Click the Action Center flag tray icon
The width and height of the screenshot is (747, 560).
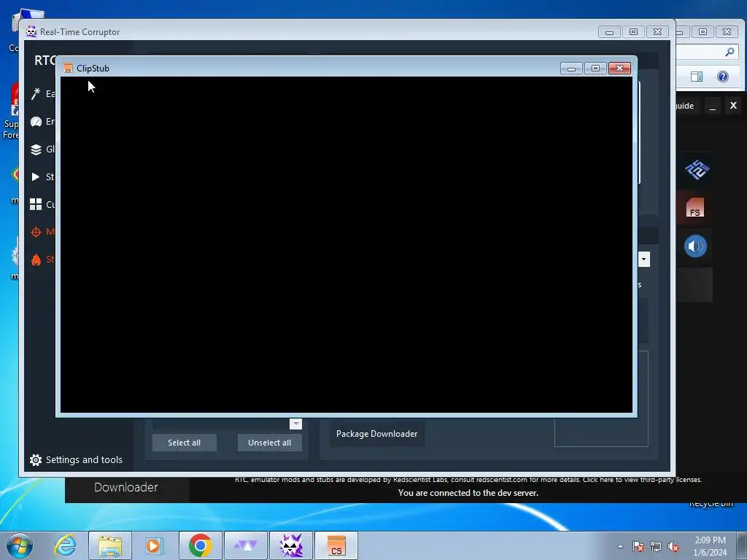tap(638, 547)
